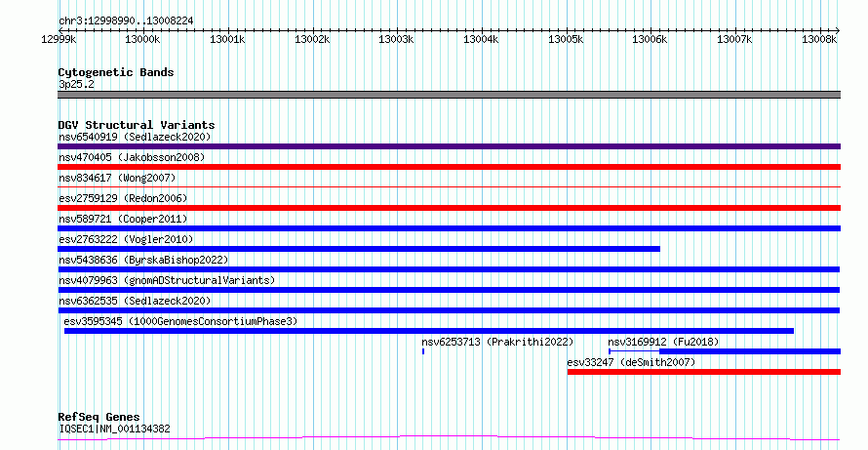Screen dimensions: 868x450
Task: Open the nsv589721 (Cooper2011) variant label
Action: click(x=123, y=219)
